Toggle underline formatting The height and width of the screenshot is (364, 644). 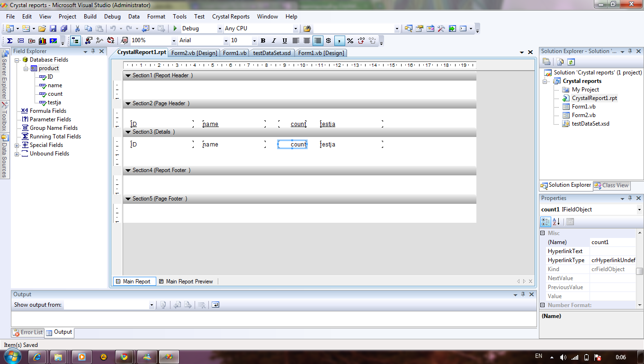click(x=285, y=41)
